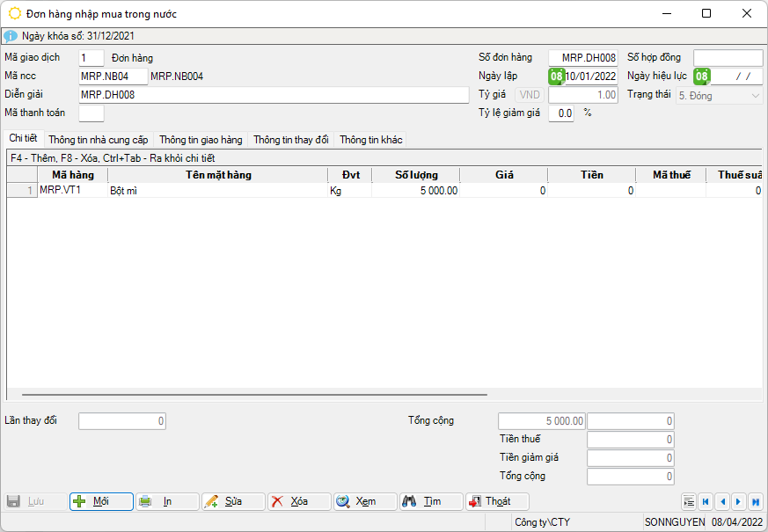Open calendar icon beside Ngày hiệu lực
The image size is (768, 532).
click(x=701, y=77)
